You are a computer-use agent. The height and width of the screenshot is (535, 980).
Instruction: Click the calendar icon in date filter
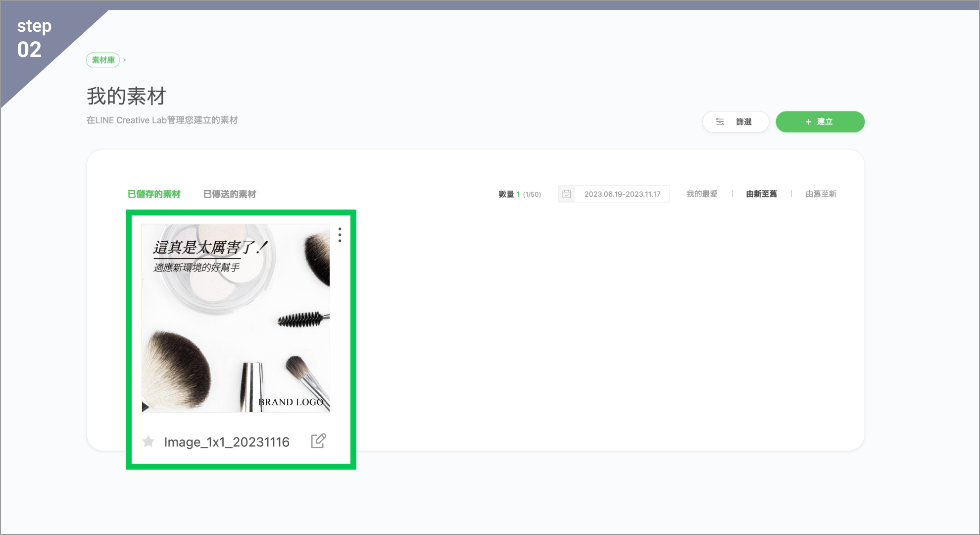point(567,194)
